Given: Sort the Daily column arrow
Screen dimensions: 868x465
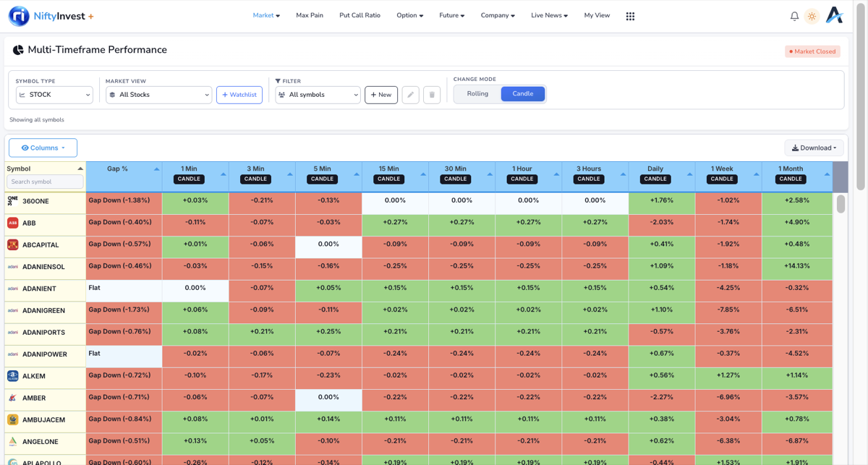Looking at the screenshot, I should pos(689,174).
